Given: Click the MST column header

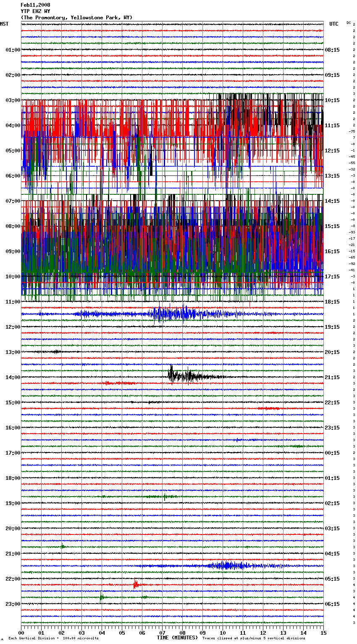Looking at the screenshot, I should click(x=4, y=24).
